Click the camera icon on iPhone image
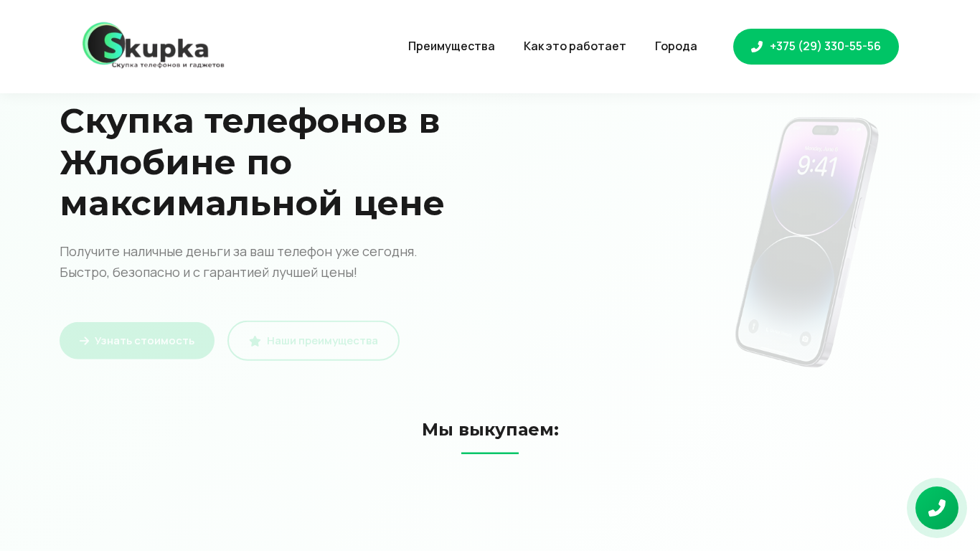This screenshot has height=551, width=980. (805, 339)
